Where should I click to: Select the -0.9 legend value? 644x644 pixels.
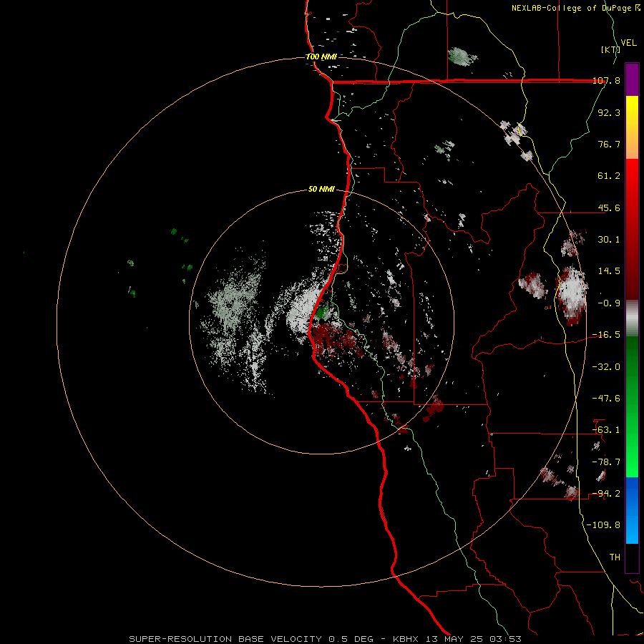609,303
